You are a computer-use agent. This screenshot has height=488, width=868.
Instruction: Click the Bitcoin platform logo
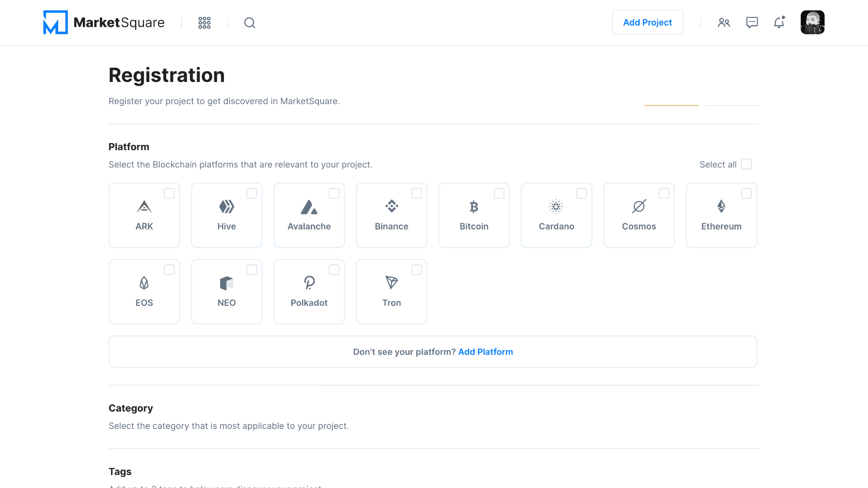point(474,206)
